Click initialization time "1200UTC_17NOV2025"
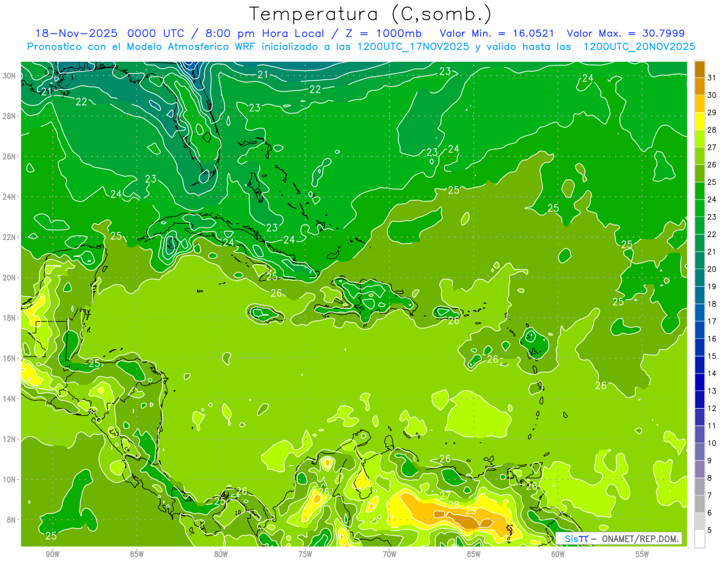The image size is (728, 562). pyautogui.click(x=414, y=47)
